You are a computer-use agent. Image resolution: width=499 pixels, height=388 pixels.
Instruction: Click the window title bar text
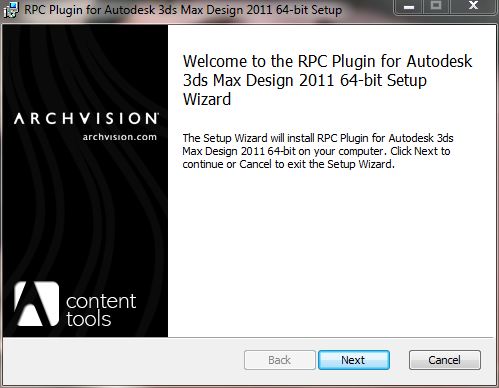(183, 10)
